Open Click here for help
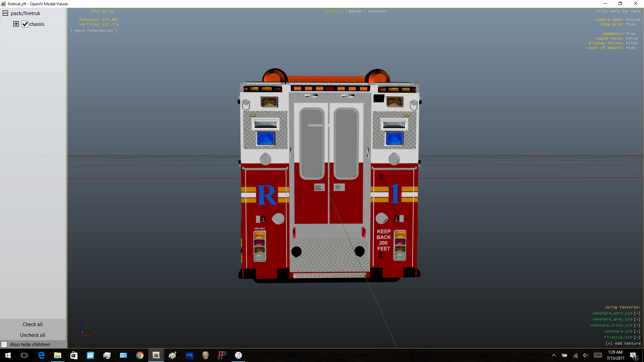Image resolution: width=644 pixels, height=362 pixels. (x=618, y=11)
